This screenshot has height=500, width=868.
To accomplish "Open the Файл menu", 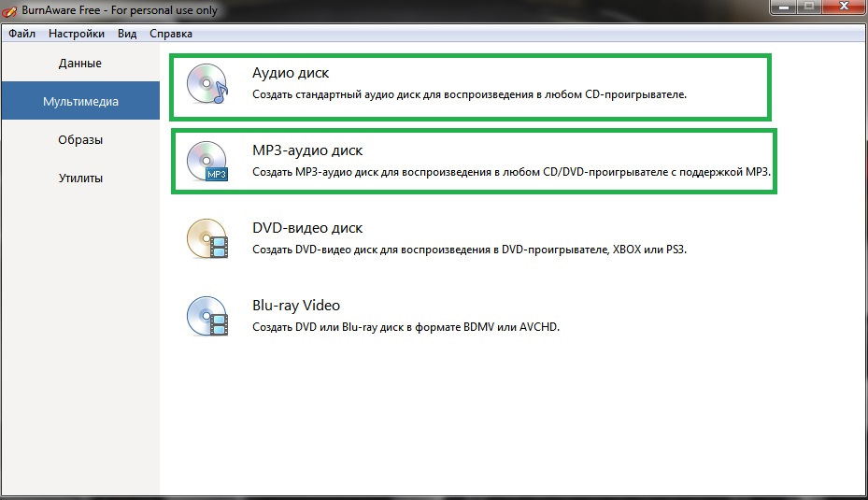I will click(x=22, y=34).
